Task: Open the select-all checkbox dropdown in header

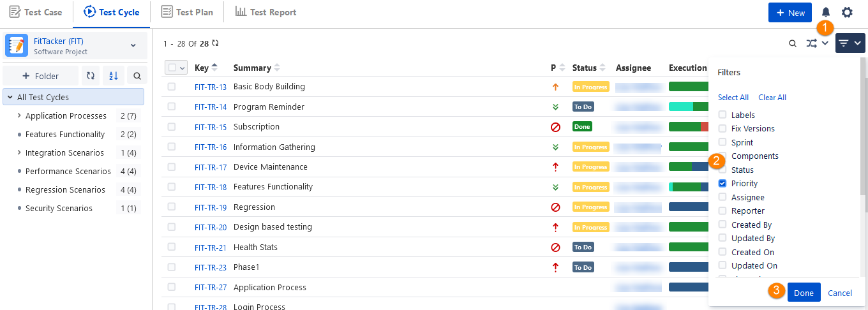Action: click(183, 68)
